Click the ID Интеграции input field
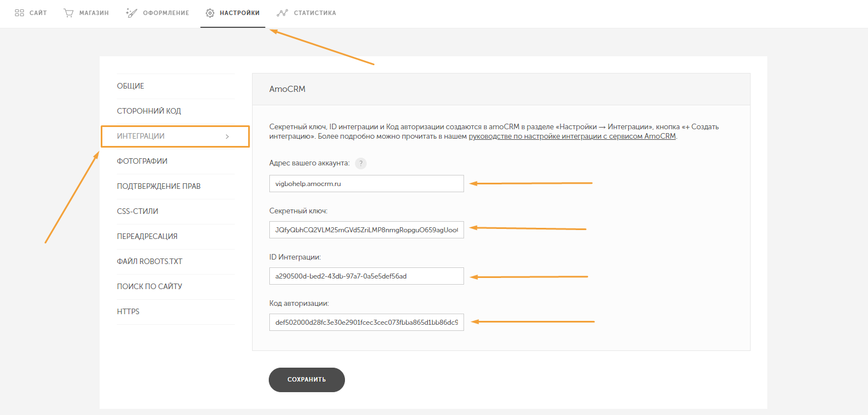This screenshot has width=868, height=415. click(367, 276)
